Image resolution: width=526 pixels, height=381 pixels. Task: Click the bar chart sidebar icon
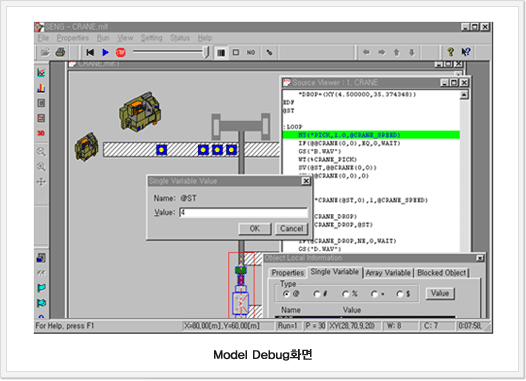click(41, 88)
